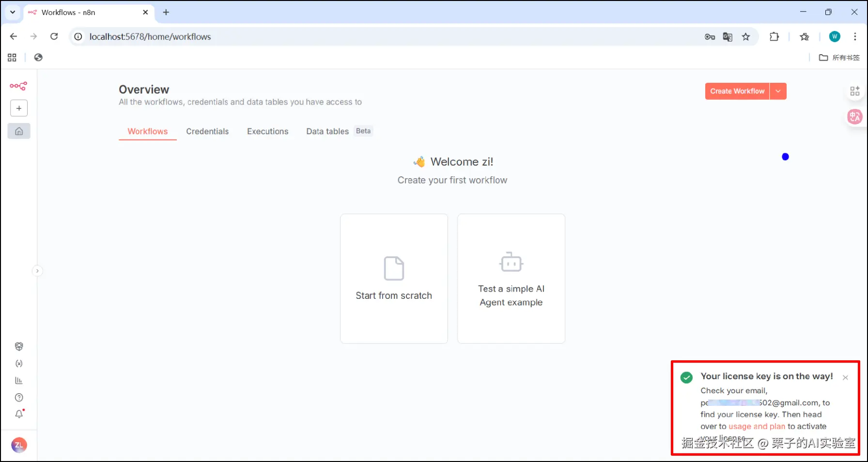The width and height of the screenshot is (868, 462).
Task: Open the 所有书签 bookmarks folder
Action: (x=839, y=58)
